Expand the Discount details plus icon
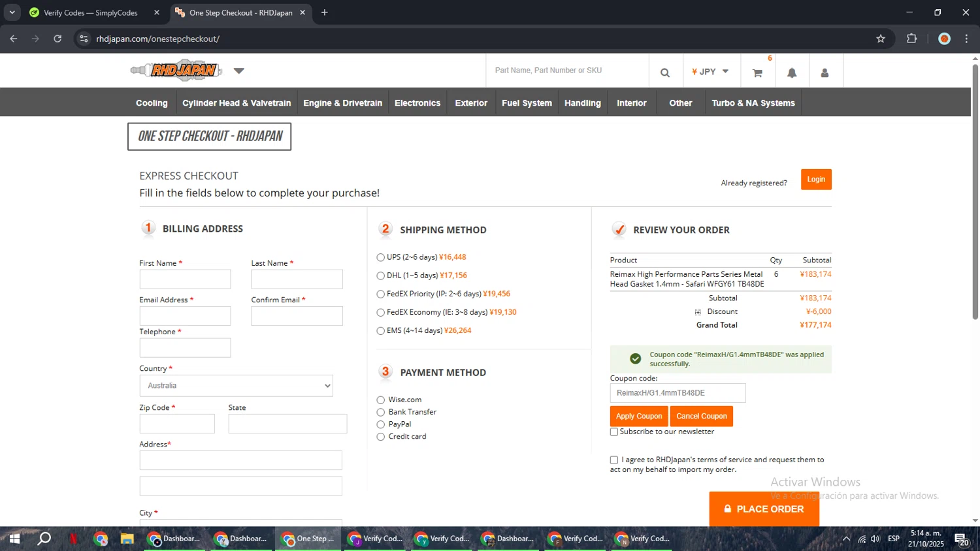980x551 pixels. pyautogui.click(x=698, y=312)
